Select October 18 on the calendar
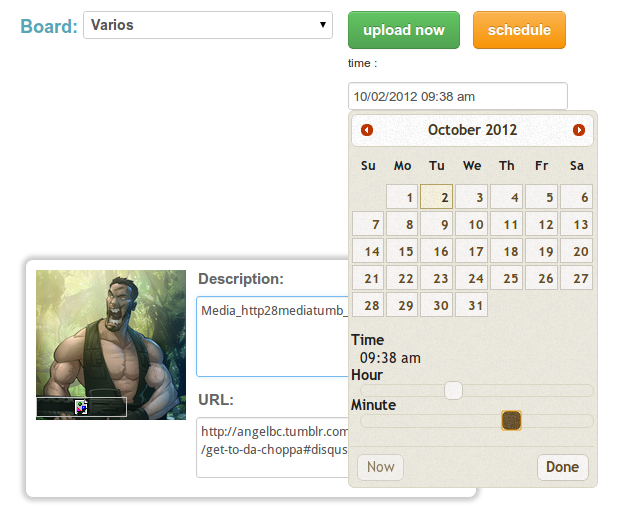The height and width of the screenshot is (512, 631). (x=507, y=252)
